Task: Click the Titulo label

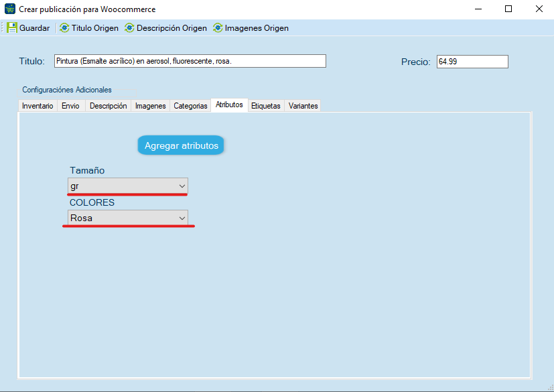Action: 31,61
